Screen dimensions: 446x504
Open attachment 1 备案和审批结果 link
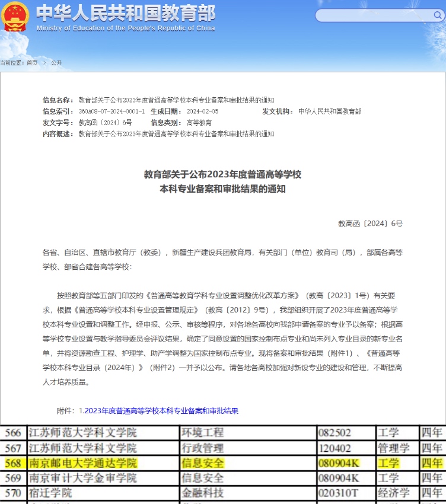tap(158, 410)
